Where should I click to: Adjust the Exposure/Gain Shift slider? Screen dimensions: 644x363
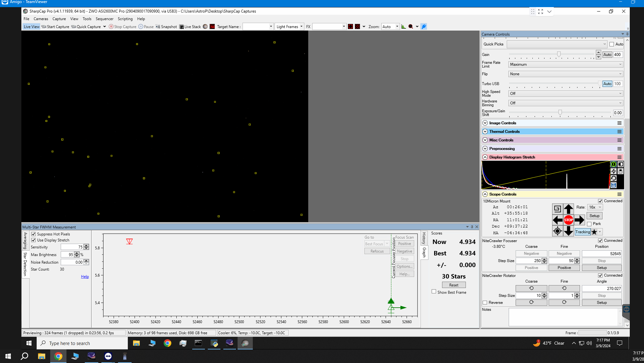point(560,113)
